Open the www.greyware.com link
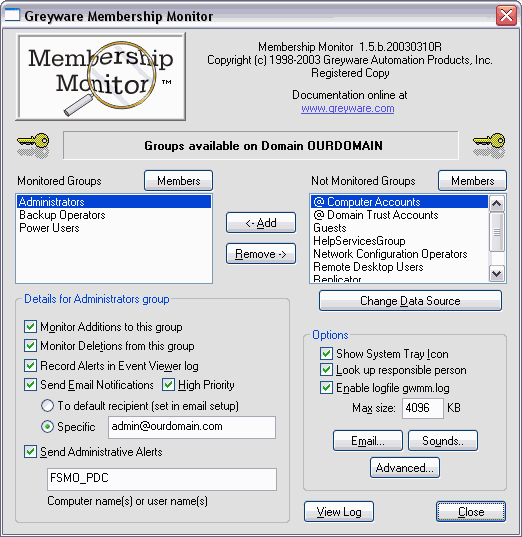Screen dimensions: 522x537 [x=348, y=108]
